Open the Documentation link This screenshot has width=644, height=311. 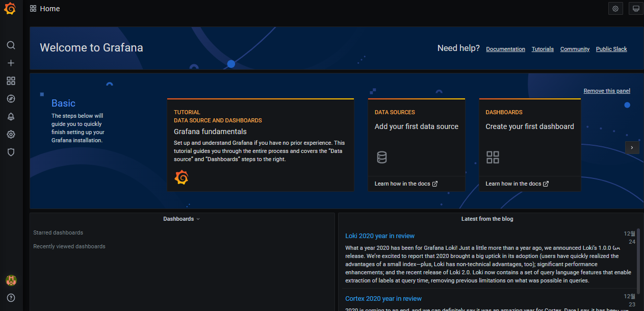click(x=505, y=49)
